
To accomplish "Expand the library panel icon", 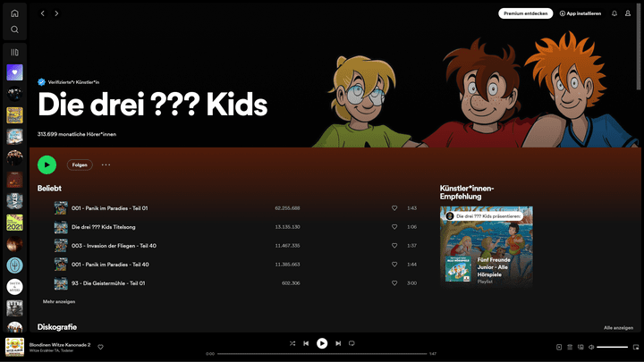I will tap(14, 52).
